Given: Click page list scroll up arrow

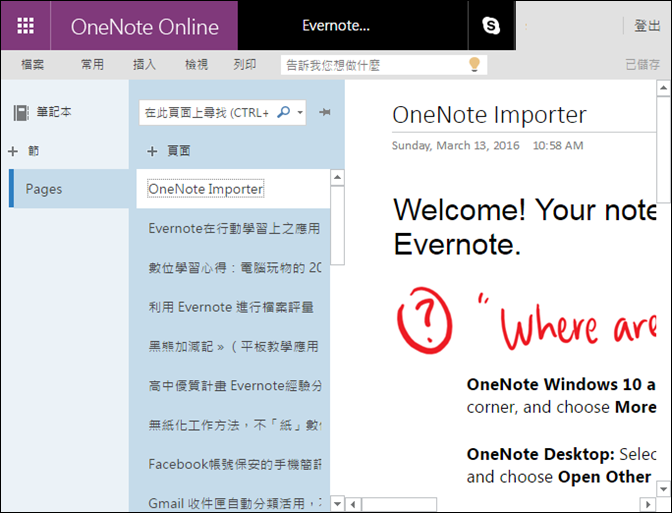Looking at the screenshot, I should [x=337, y=177].
